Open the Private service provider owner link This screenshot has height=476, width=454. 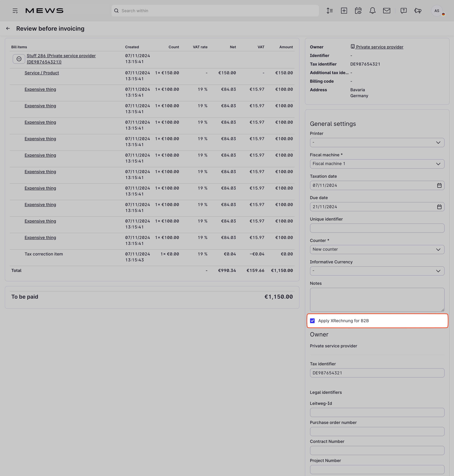[x=380, y=47]
